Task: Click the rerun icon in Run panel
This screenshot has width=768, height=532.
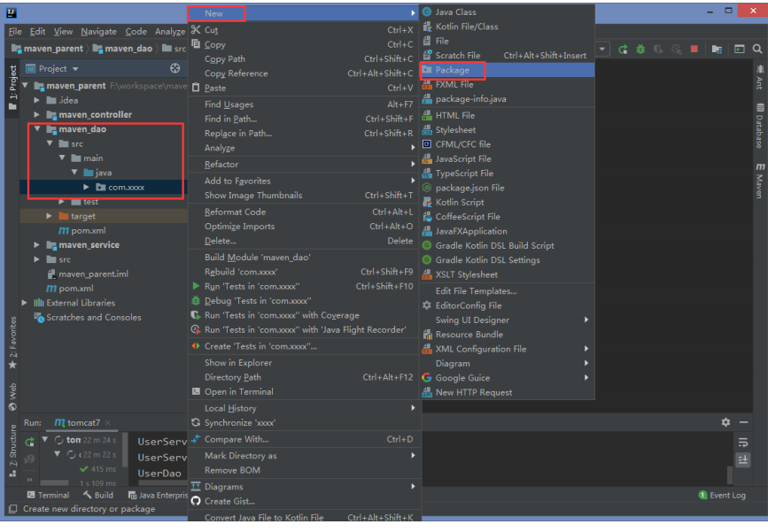Action: 29,442
